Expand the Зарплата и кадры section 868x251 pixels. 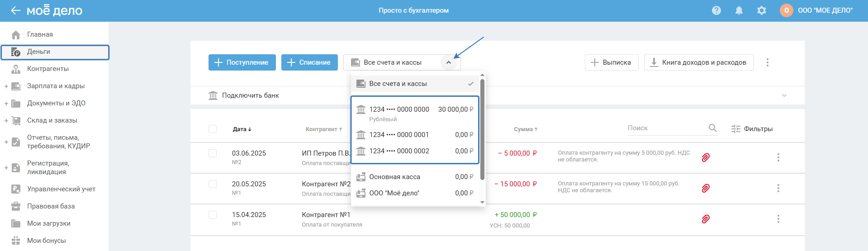(x=6, y=86)
